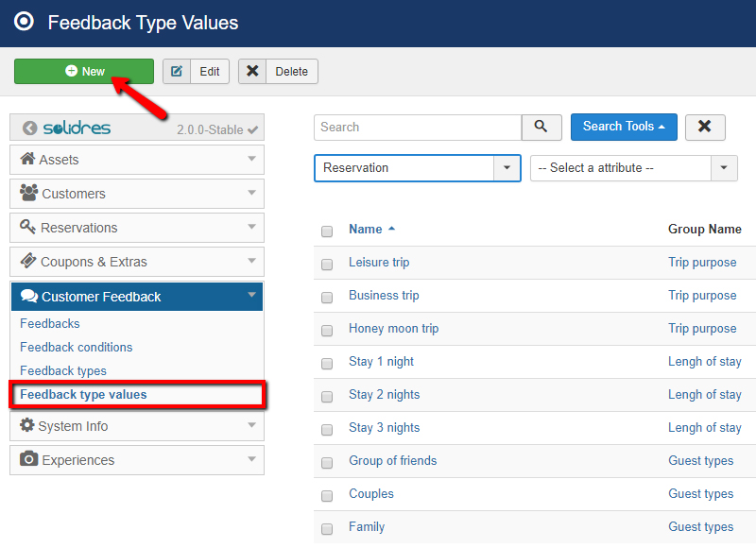Check the select-all checkbox in the table header
Screen dimensions: 756x548
click(327, 231)
